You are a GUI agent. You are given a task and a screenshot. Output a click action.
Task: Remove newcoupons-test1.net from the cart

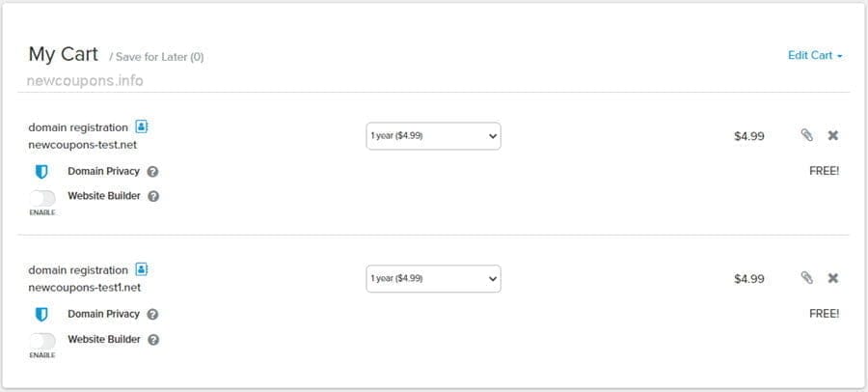pos(833,278)
